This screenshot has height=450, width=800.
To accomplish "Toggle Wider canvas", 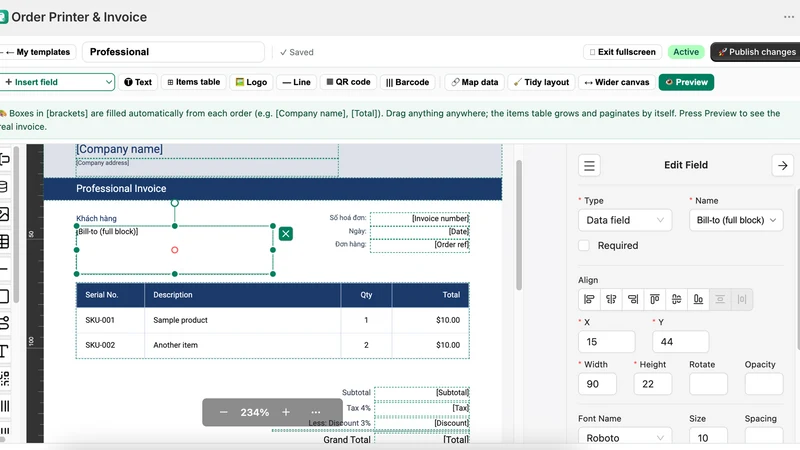I will 617,82.
